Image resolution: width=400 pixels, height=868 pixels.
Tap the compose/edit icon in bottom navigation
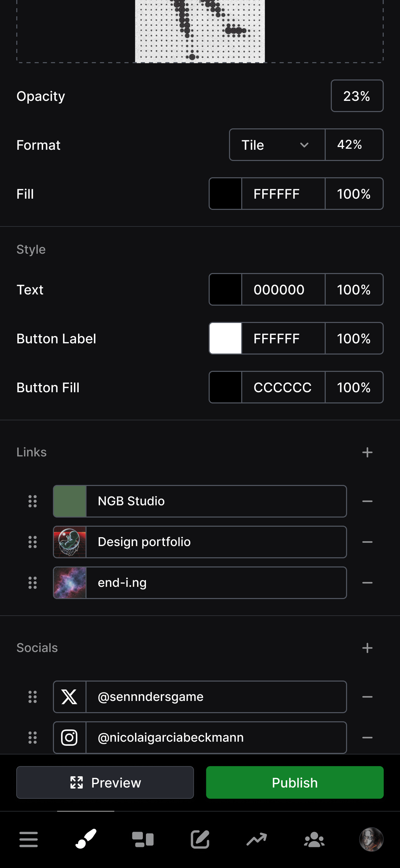click(200, 839)
